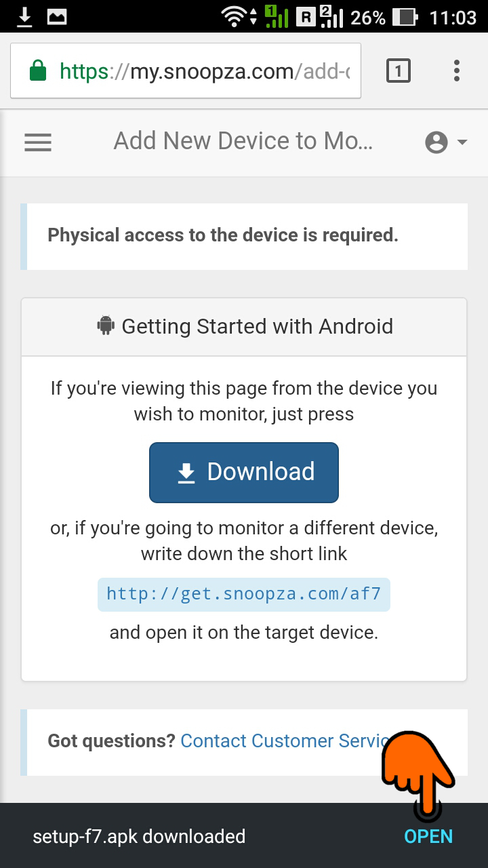
Task: Tap the download arrow icon inside Download button
Action: [x=186, y=473]
